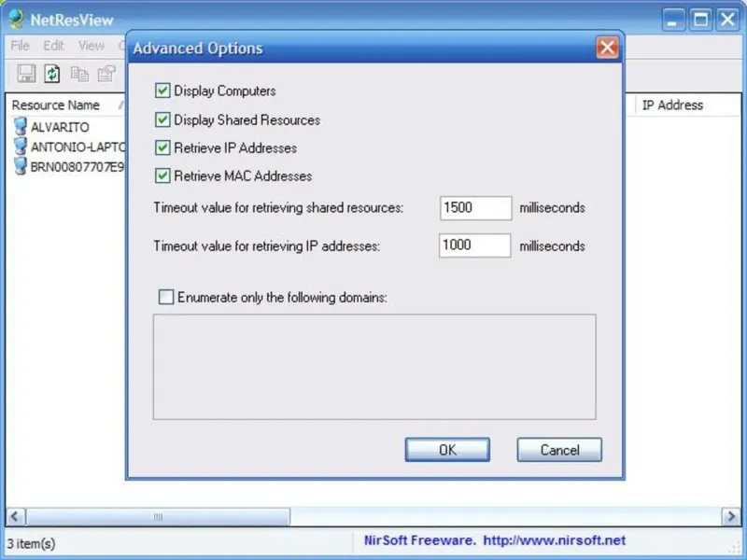Image resolution: width=747 pixels, height=560 pixels.
Task: Close the NetResView main window
Action: pyautogui.click(x=728, y=20)
